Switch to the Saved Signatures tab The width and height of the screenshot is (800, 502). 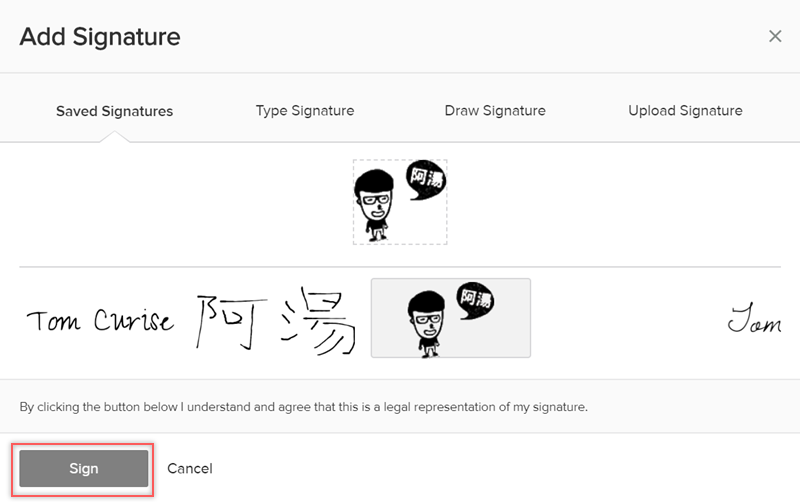pyautogui.click(x=114, y=111)
